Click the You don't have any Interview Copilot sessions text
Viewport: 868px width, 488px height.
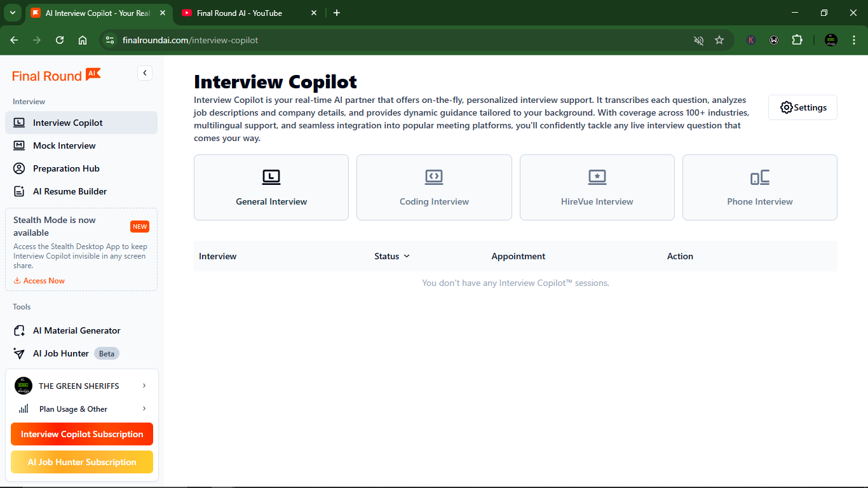click(x=515, y=283)
